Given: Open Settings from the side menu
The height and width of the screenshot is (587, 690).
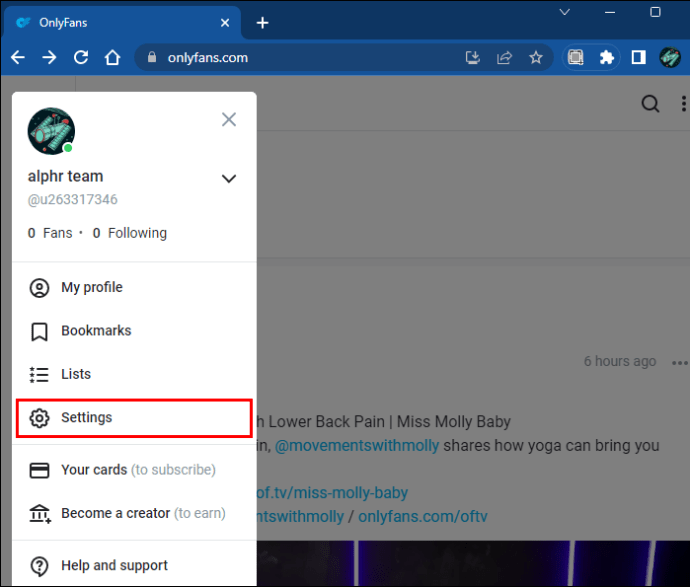Looking at the screenshot, I should coord(134,418).
